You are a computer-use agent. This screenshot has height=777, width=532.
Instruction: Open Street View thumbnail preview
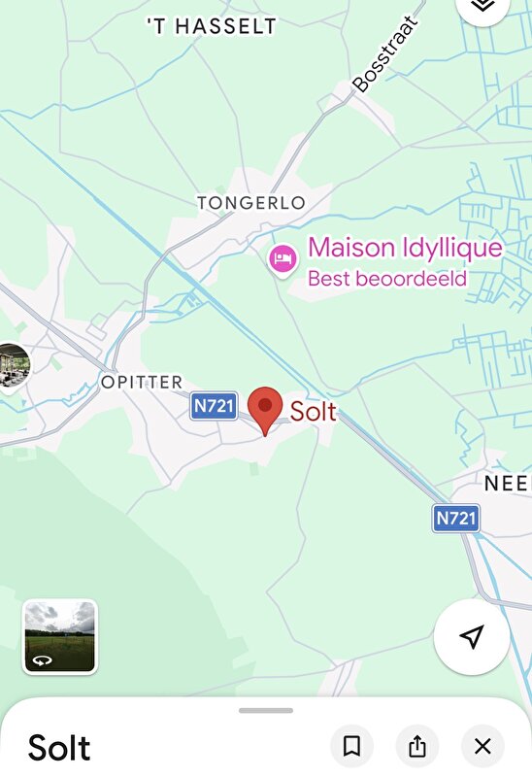coord(60,636)
